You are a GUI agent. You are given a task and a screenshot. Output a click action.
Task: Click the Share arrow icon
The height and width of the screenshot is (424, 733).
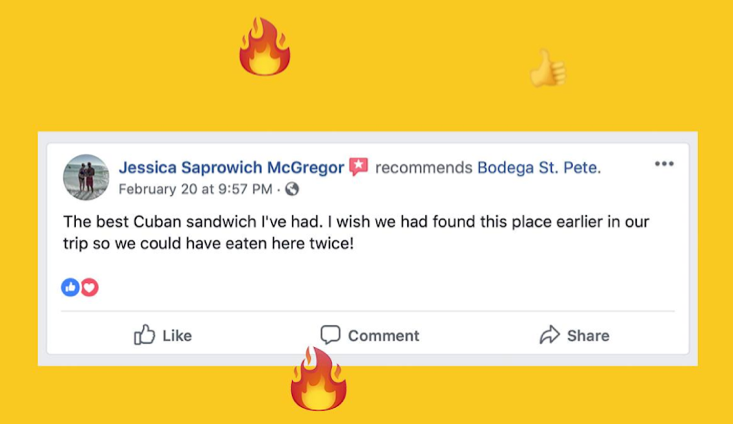[x=550, y=335]
